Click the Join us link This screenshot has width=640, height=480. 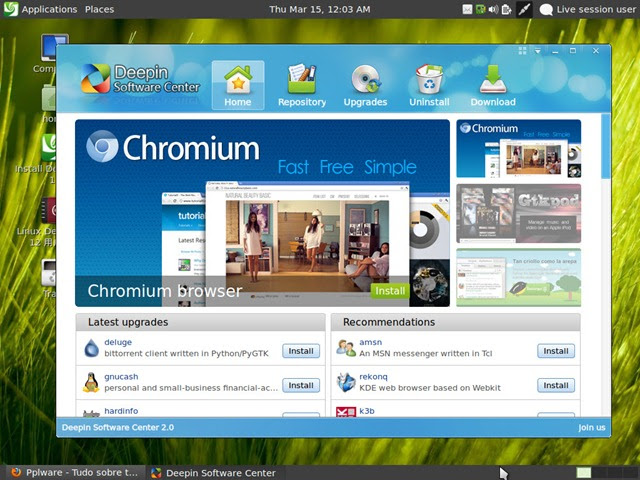point(591,427)
